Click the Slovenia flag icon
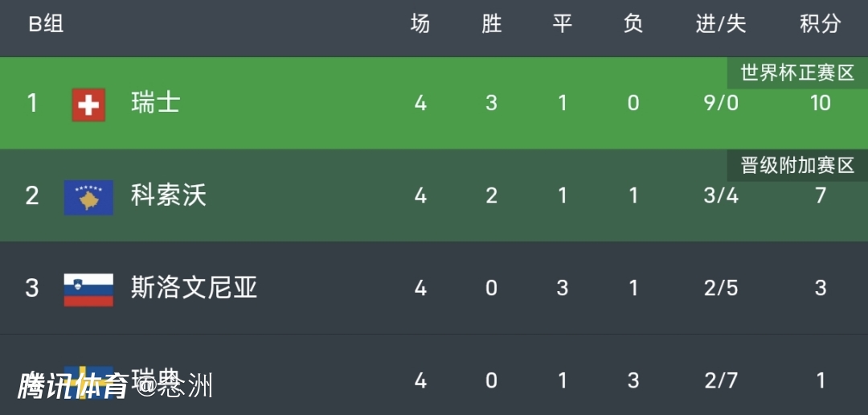The width and height of the screenshot is (868, 415). pos(88,289)
